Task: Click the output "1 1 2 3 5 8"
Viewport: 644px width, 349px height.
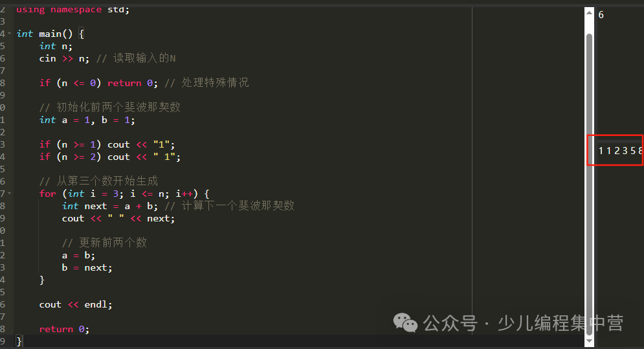Action: 620,151
